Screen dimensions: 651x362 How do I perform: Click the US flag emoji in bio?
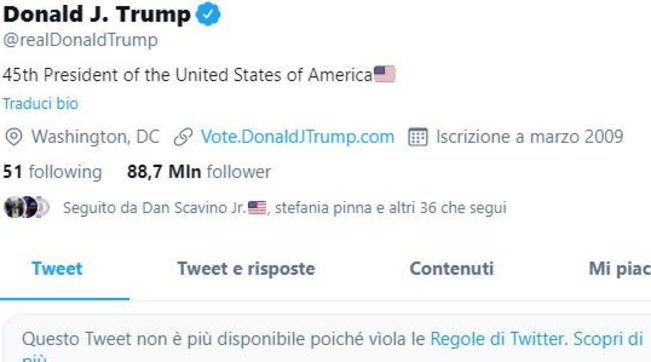coord(384,74)
